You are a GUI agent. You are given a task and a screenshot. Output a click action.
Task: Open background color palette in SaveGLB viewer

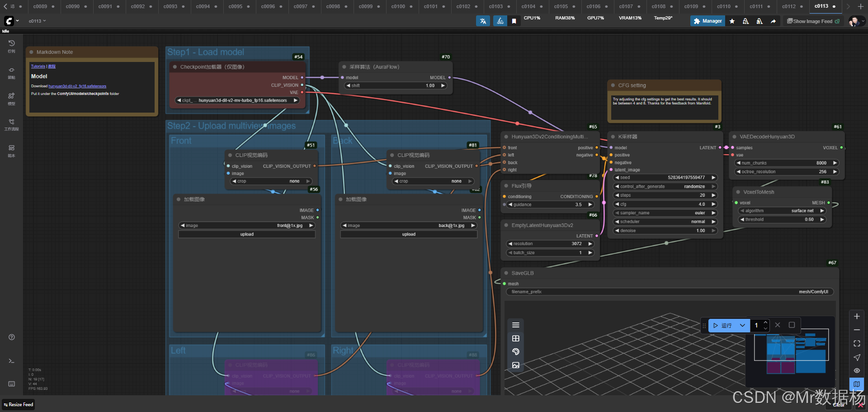(516, 351)
